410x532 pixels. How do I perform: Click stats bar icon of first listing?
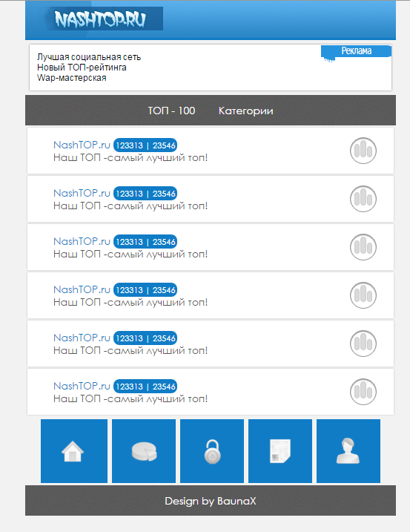point(363,151)
